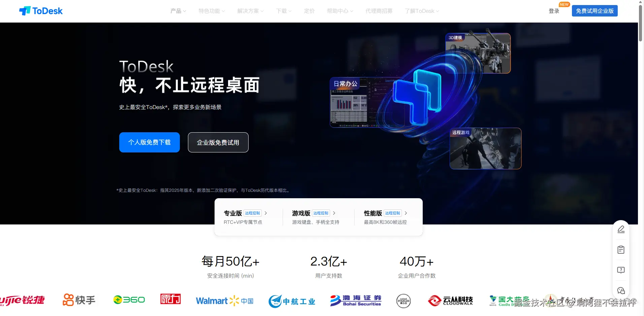Screen dimensions: 644x316
Task: Click the 快手 Kuaishou partner logo
Action: point(79,300)
